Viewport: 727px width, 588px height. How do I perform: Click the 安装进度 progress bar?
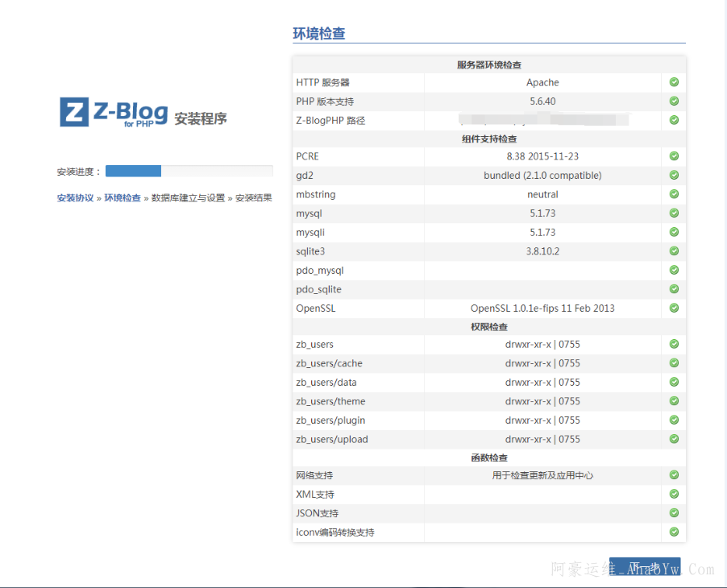(189, 171)
